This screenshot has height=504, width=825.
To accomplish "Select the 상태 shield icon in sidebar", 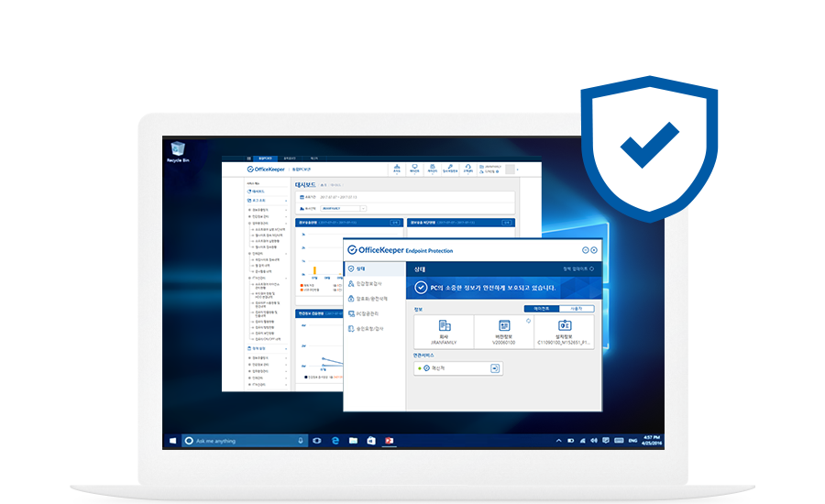I will click(350, 269).
